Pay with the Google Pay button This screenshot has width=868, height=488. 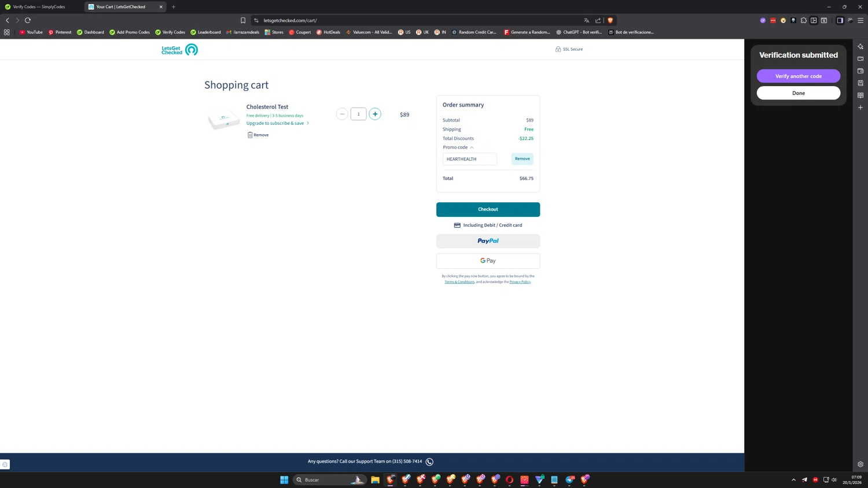[x=488, y=261]
